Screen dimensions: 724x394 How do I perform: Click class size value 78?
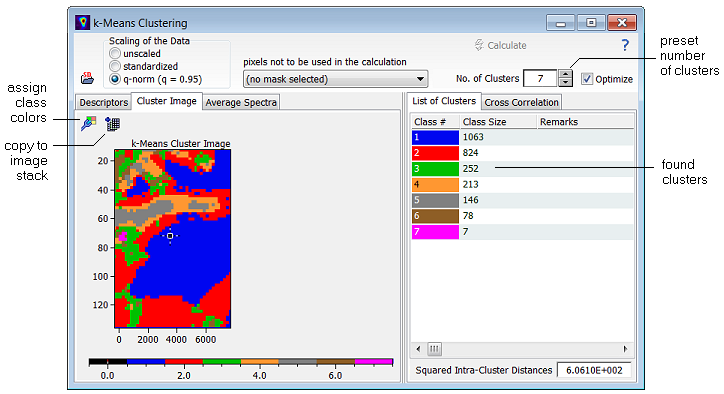468,216
